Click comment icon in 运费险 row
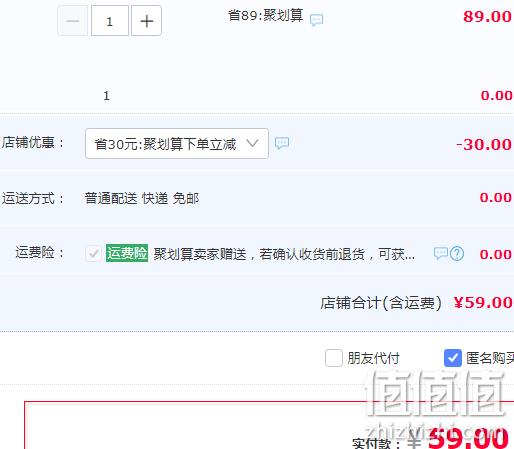Viewport: 514px width, 449px height. click(x=440, y=253)
